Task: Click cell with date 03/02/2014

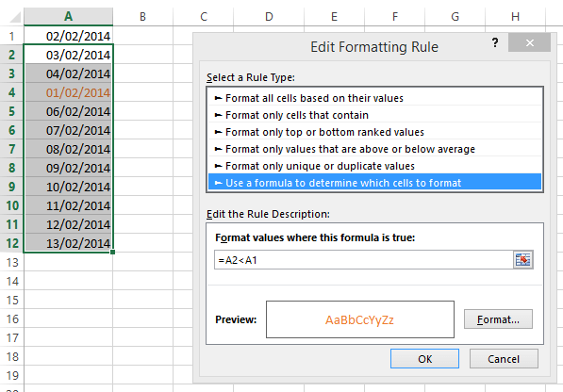Action: click(68, 55)
